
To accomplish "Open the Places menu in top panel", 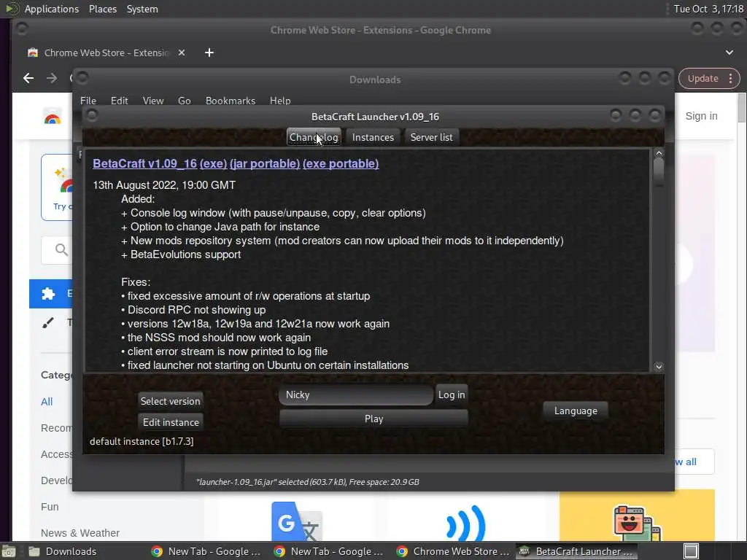I will click(x=102, y=9).
